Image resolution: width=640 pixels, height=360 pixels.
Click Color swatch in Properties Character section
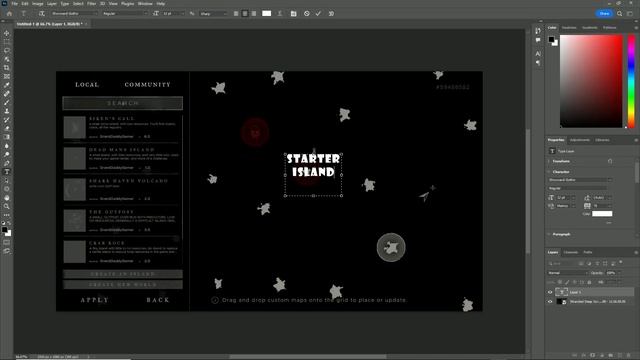[x=602, y=214]
